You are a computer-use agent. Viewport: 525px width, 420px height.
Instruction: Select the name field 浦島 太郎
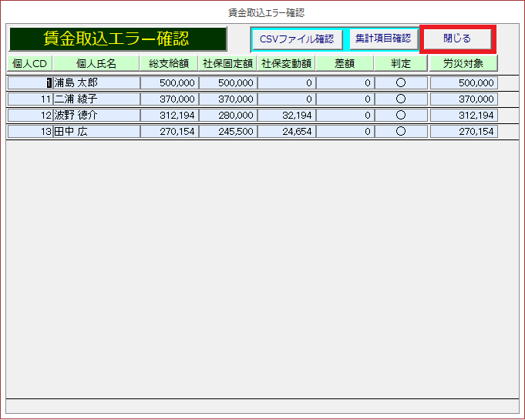(x=96, y=83)
